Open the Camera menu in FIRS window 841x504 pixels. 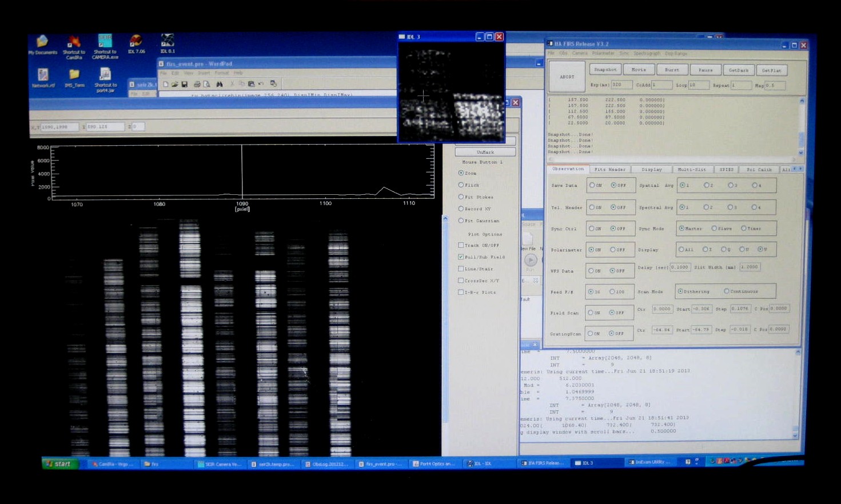[580, 53]
